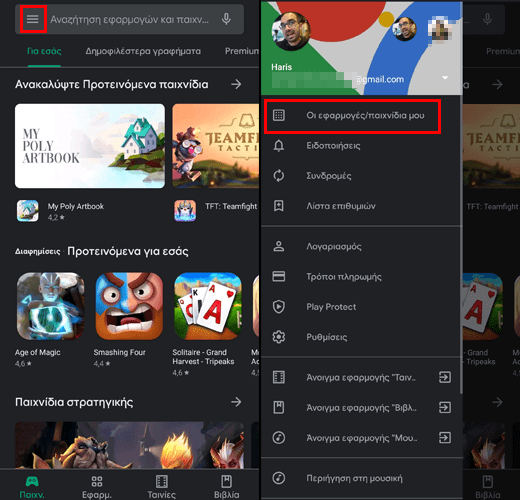Open Play Protect in the drawer
This screenshot has height=500, width=520.
(362, 307)
